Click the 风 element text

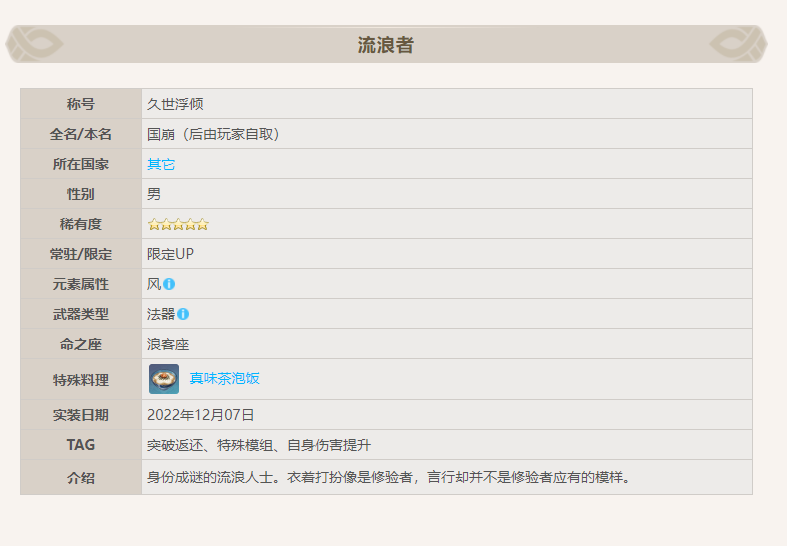click(154, 284)
